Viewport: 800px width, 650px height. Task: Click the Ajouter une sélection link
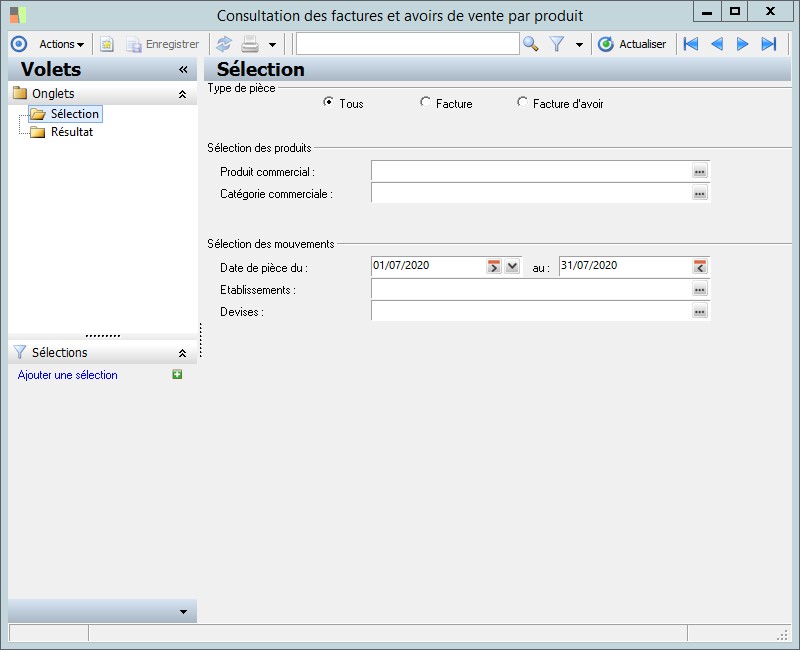coord(67,375)
